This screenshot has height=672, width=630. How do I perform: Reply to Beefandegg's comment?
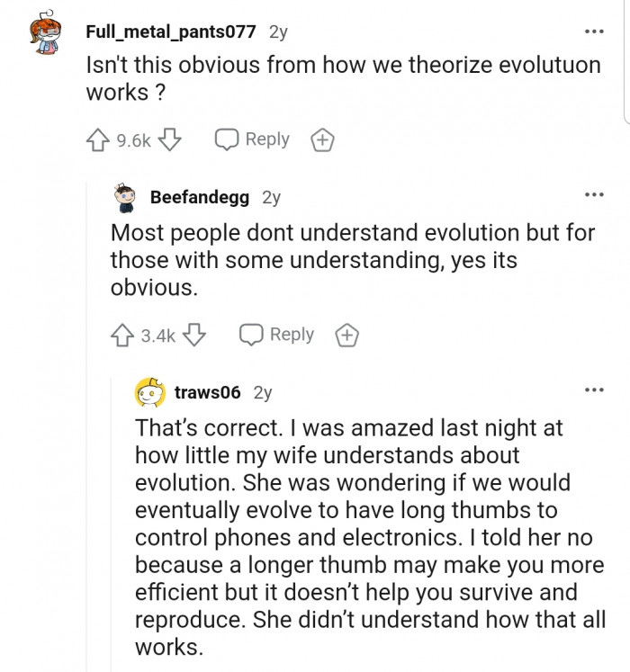pos(278,335)
